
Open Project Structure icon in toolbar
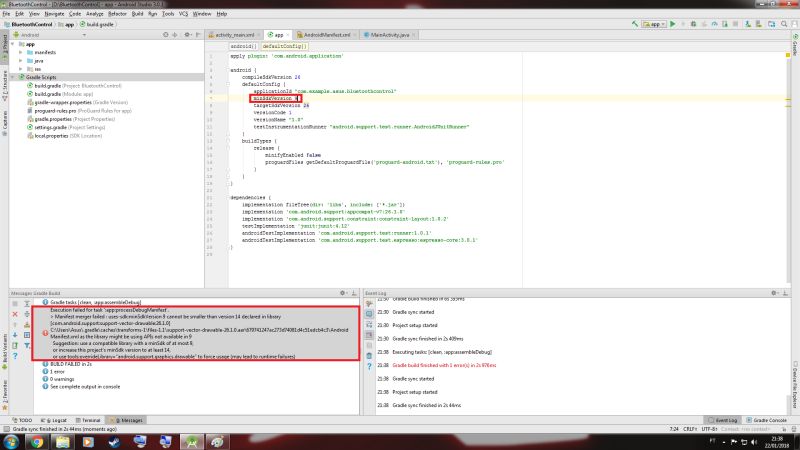tap(771, 24)
